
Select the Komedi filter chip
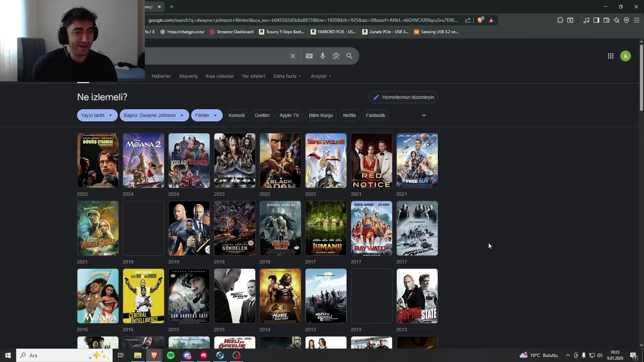236,115
